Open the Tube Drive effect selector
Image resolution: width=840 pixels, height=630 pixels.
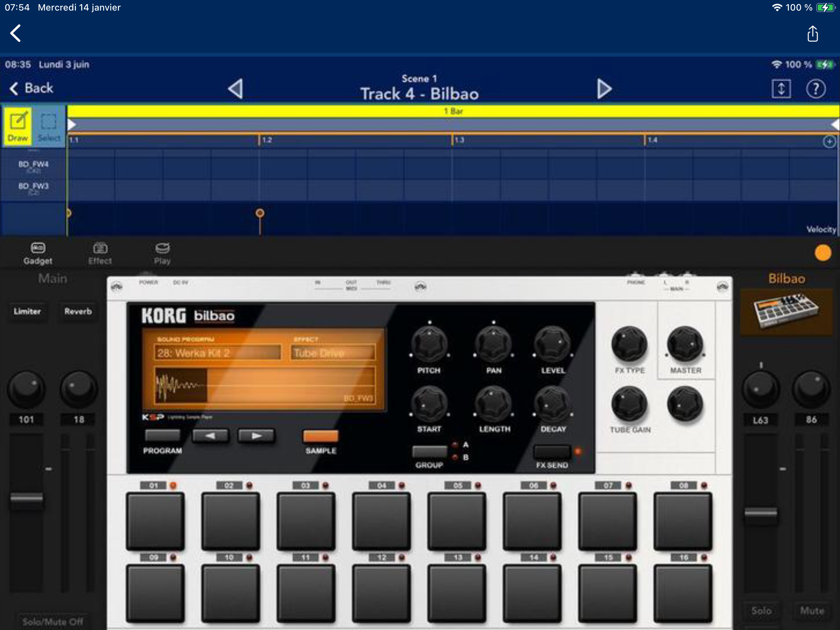coord(333,353)
